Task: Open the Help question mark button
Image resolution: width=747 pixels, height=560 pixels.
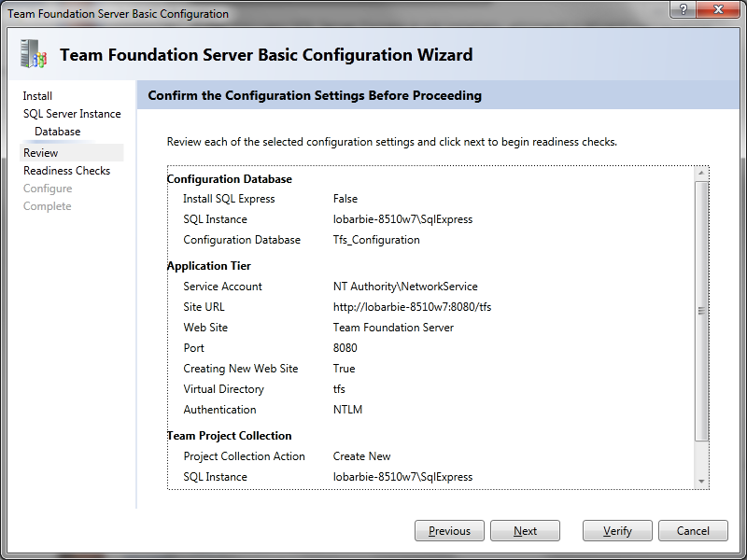Action: point(683,9)
